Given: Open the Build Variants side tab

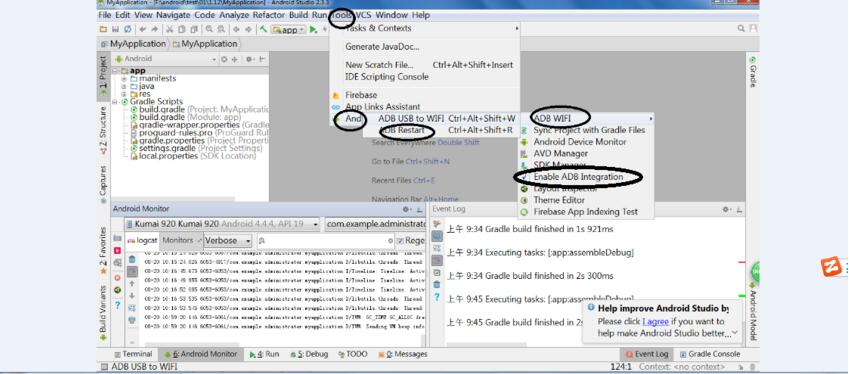Looking at the screenshot, I should point(103,313).
